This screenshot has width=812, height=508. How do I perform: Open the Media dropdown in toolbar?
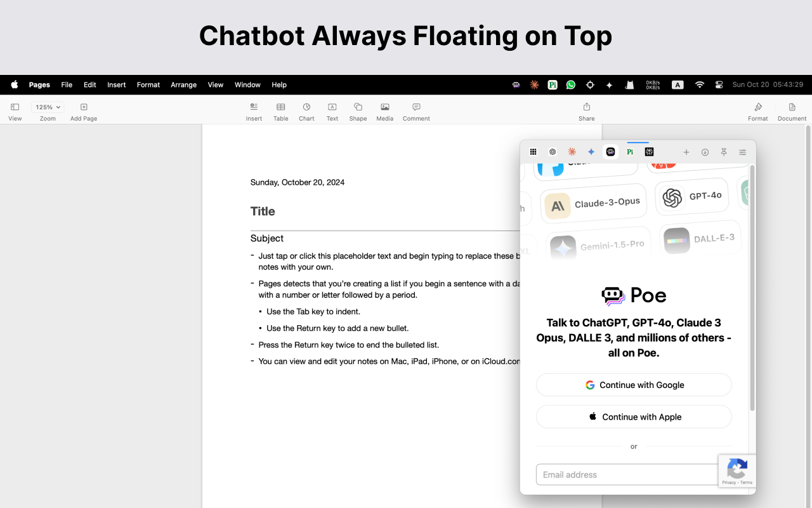(384, 111)
